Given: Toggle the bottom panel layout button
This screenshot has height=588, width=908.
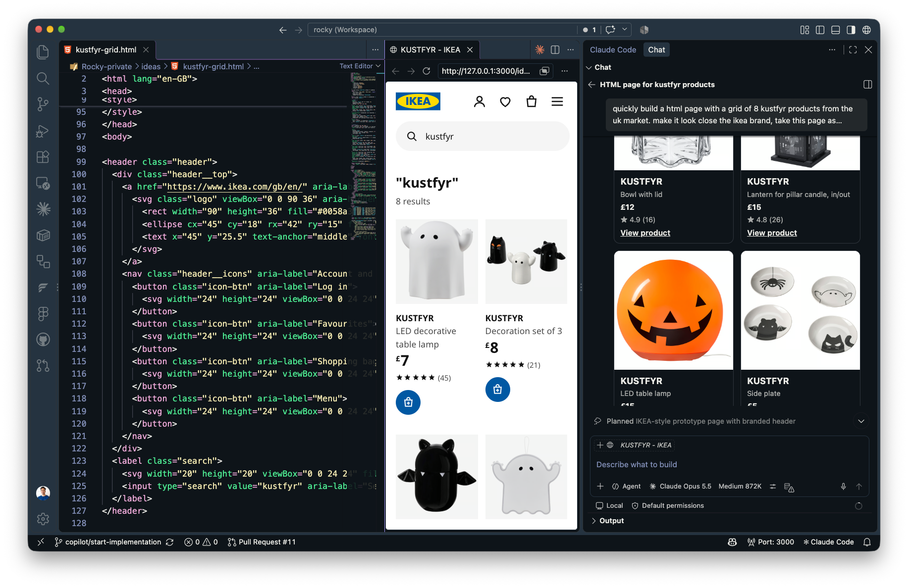Looking at the screenshot, I should (x=836, y=30).
